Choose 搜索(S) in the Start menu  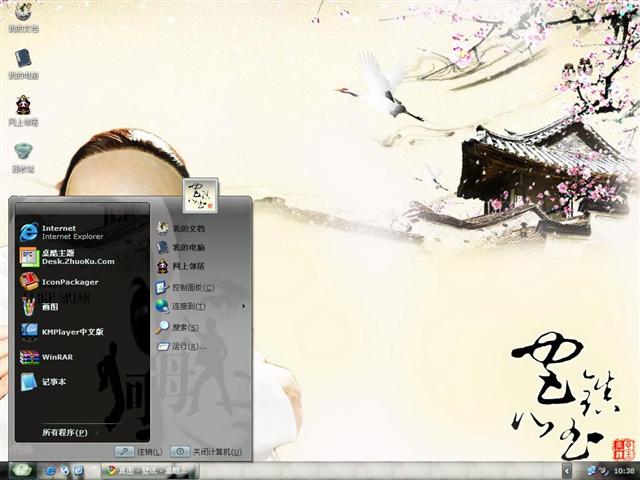(x=178, y=327)
